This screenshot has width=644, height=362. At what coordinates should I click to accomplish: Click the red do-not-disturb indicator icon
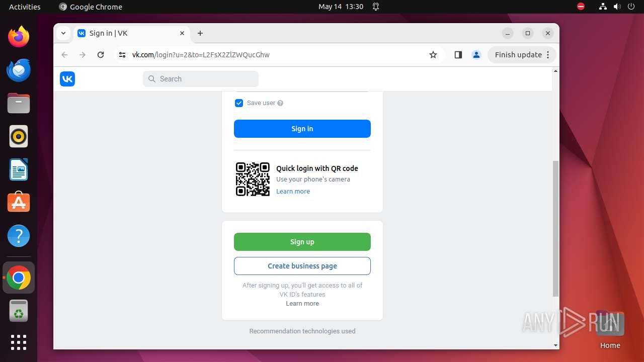click(x=581, y=7)
